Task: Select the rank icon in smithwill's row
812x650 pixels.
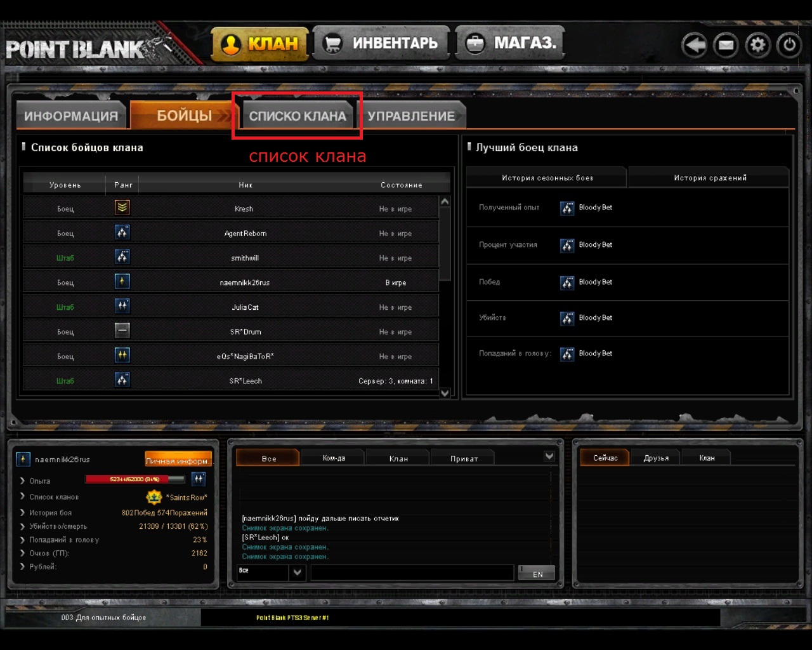Action: pyautogui.click(x=122, y=257)
